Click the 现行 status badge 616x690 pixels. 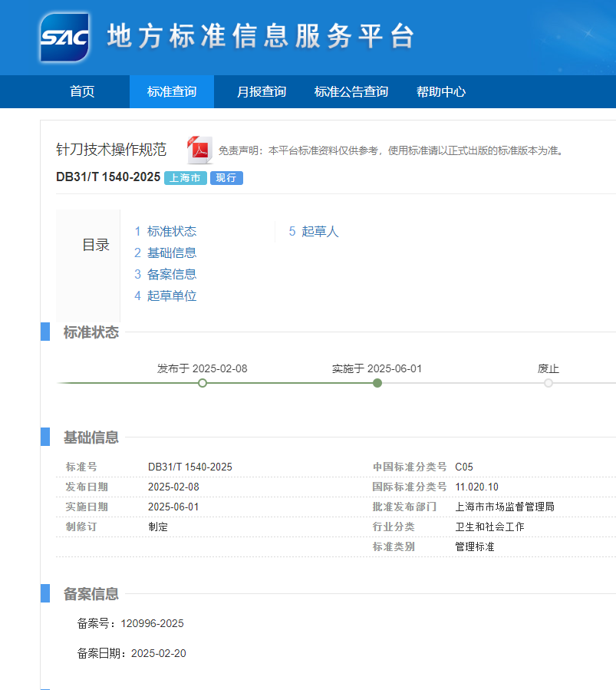point(226,178)
